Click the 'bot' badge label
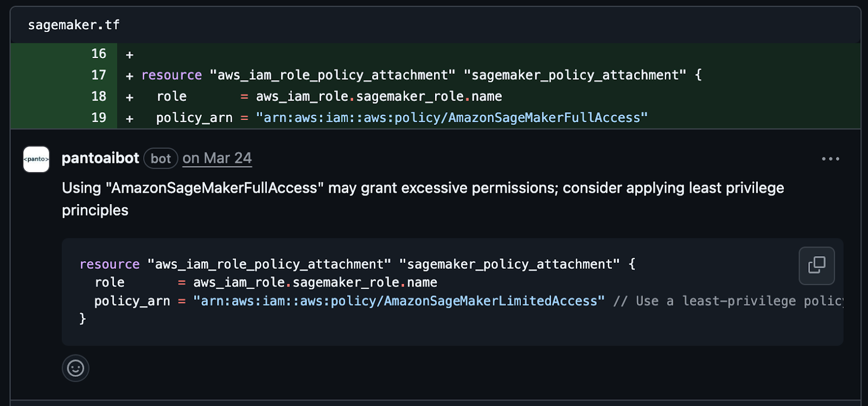Screen dimensions: 868x406 coord(161,158)
